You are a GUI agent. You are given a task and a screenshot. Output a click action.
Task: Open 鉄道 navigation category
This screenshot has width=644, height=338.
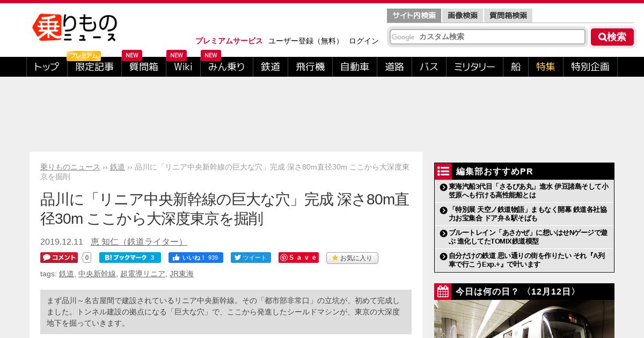(270, 67)
